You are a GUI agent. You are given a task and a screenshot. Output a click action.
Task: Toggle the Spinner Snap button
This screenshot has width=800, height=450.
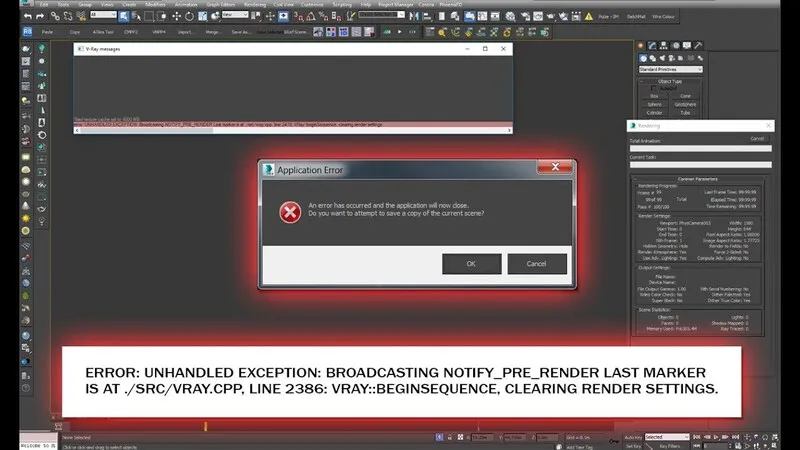click(336, 16)
